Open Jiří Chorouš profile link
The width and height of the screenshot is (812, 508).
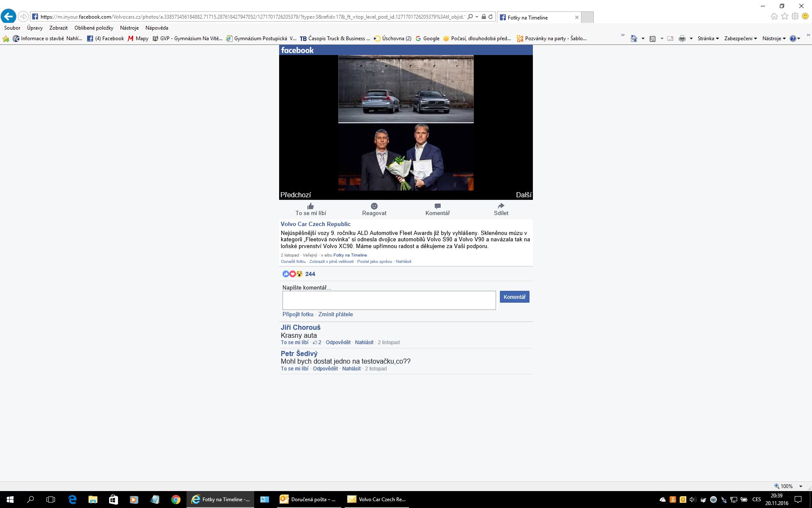(301, 327)
